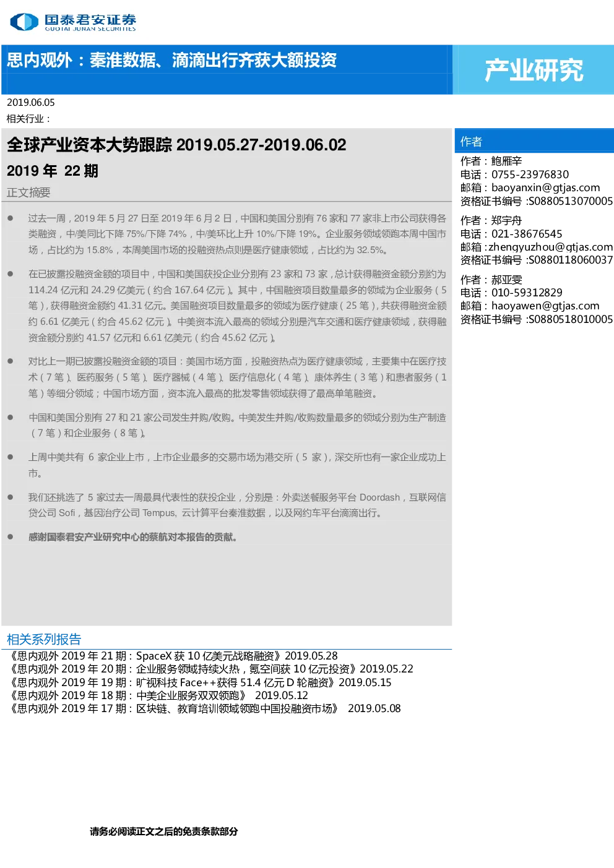Select the title 思内观外：秦淮数据、滴滴出行齐获大额投资
Screen dimensions: 614x868
(x=171, y=60)
